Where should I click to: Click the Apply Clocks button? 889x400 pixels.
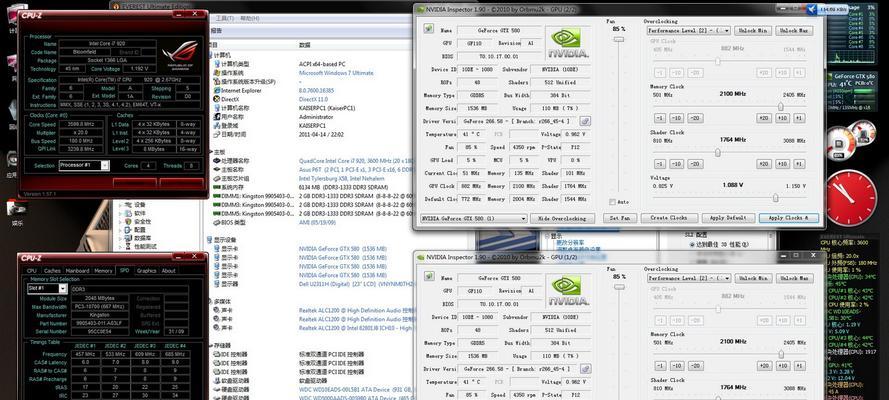(x=787, y=217)
